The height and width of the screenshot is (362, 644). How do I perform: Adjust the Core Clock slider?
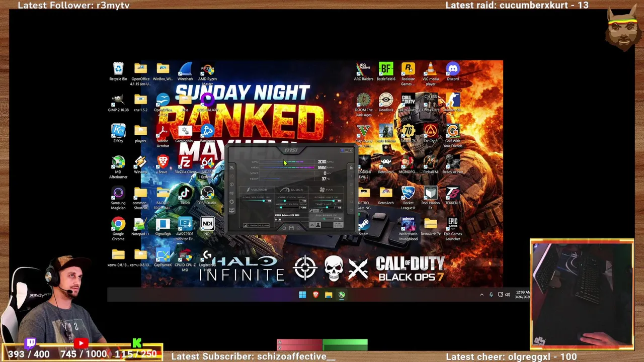[x=287, y=201]
